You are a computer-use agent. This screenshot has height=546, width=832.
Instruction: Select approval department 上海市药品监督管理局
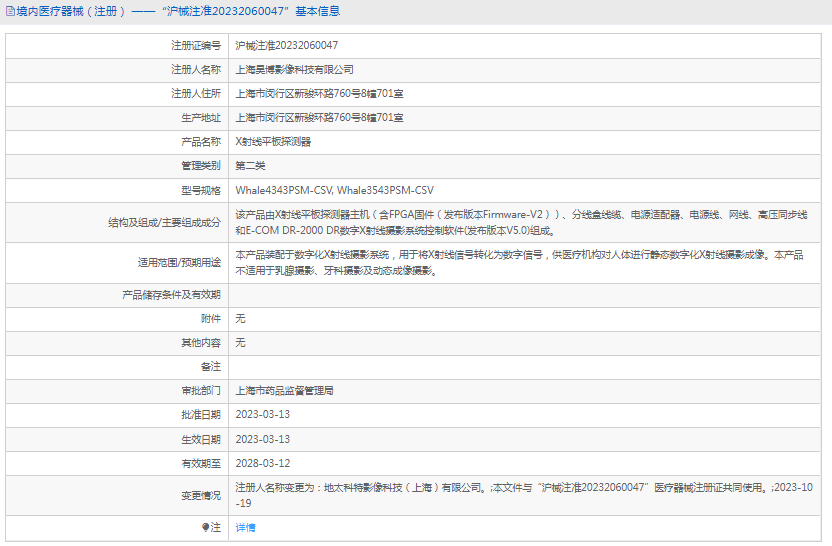click(284, 391)
